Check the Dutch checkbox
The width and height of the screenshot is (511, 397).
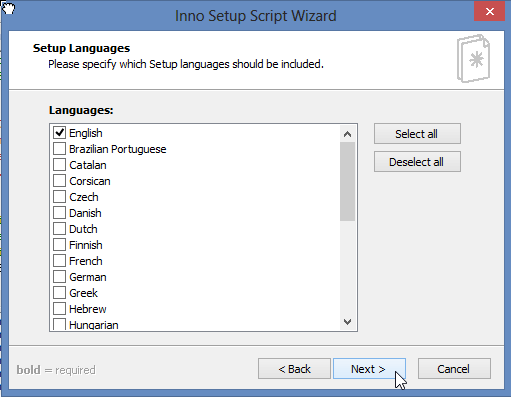(x=59, y=229)
